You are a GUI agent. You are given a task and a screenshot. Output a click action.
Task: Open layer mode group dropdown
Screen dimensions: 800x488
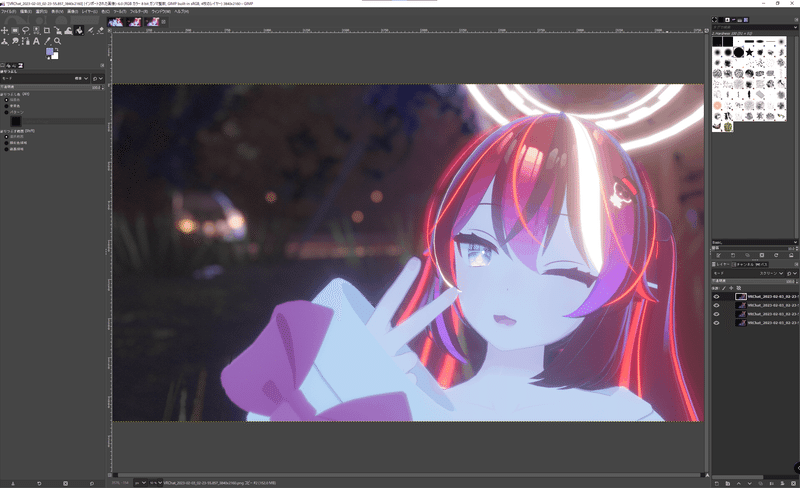click(792, 273)
